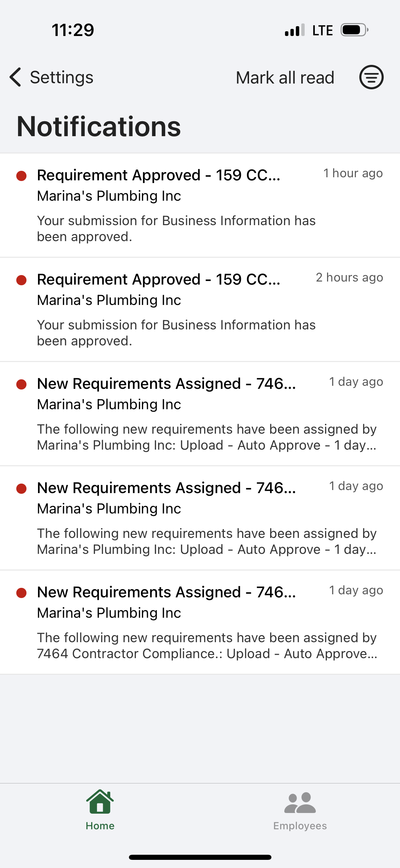Tap the battery icon in status bar
This screenshot has height=868, width=400.
coord(354,30)
